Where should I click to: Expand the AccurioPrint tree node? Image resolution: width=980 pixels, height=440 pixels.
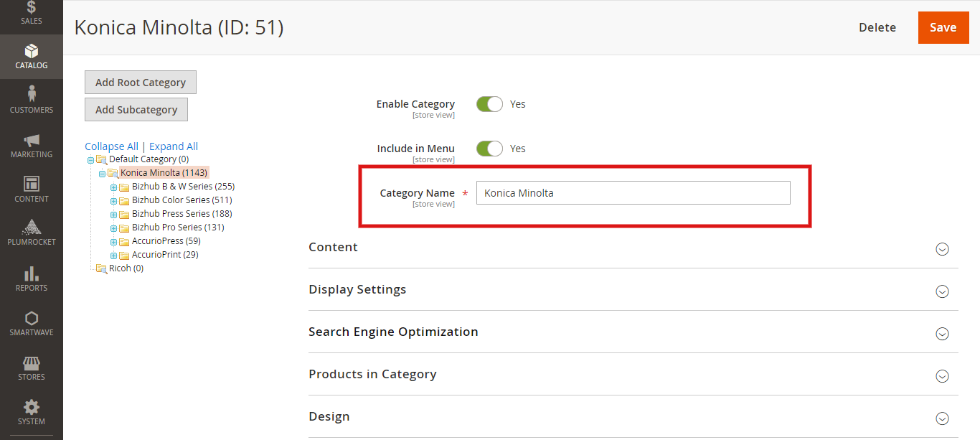pyautogui.click(x=113, y=255)
